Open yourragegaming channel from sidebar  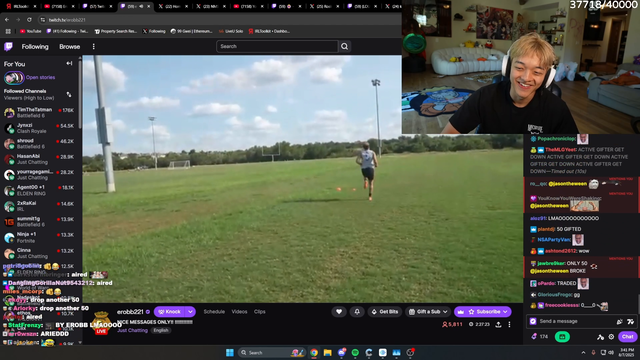click(39, 175)
